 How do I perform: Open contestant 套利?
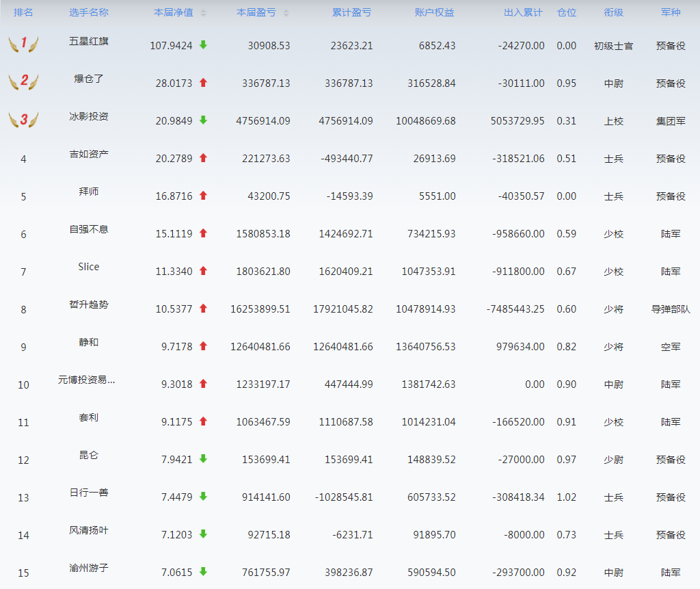[89, 417]
